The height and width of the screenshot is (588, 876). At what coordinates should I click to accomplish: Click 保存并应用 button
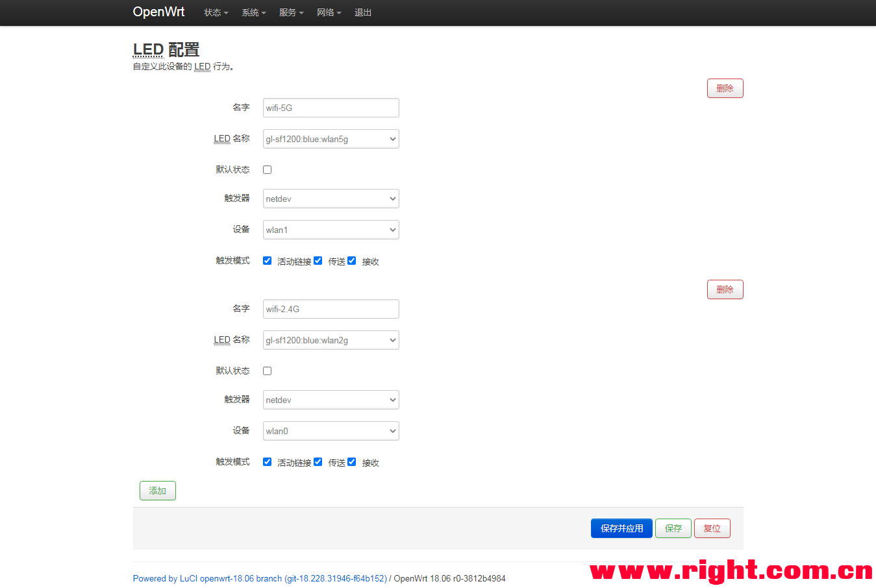click(x=621, y=528)
